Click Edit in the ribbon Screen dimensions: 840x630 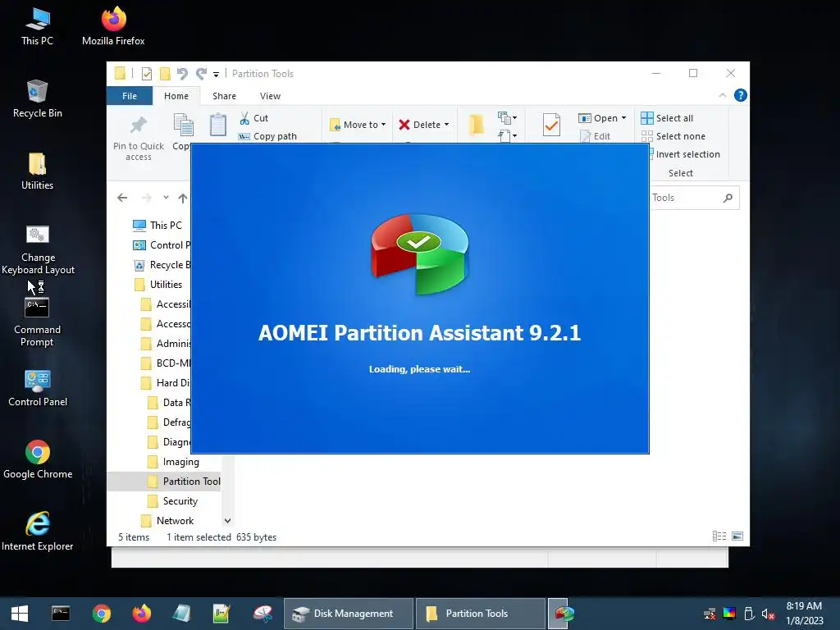pos(595,136)
